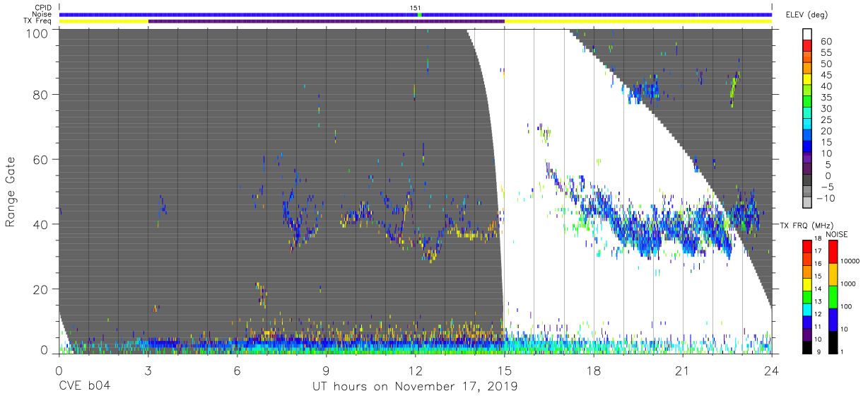868x401 pixels.
Task: Click the purple segment of the TX Freq bar
Action: tap(327, 21)
